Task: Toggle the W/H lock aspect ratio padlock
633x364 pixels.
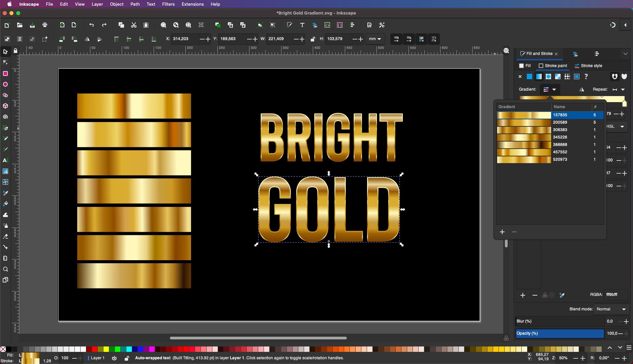Action: [313, 39]
